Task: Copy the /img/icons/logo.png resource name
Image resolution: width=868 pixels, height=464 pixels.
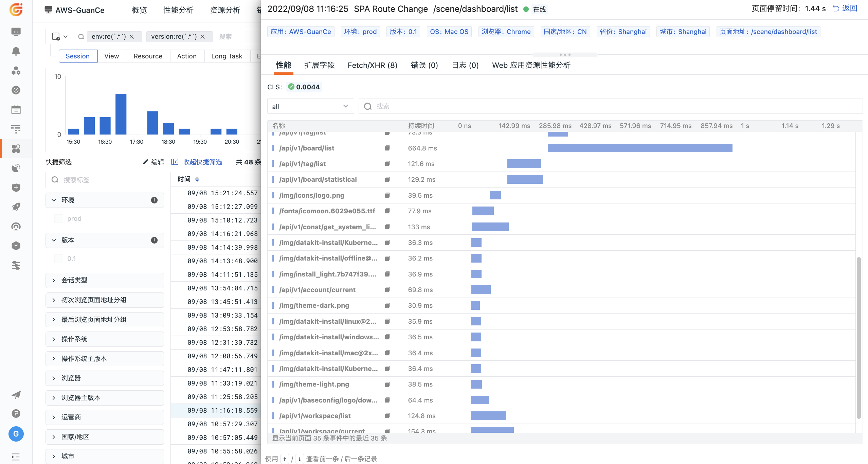Action: point(387,195)
